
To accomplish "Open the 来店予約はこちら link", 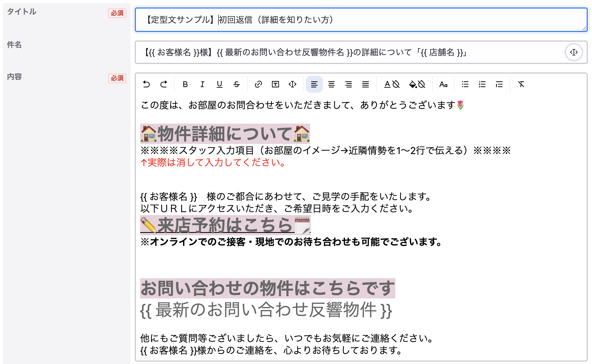I will pyautogui.click(x=225, y=225).
